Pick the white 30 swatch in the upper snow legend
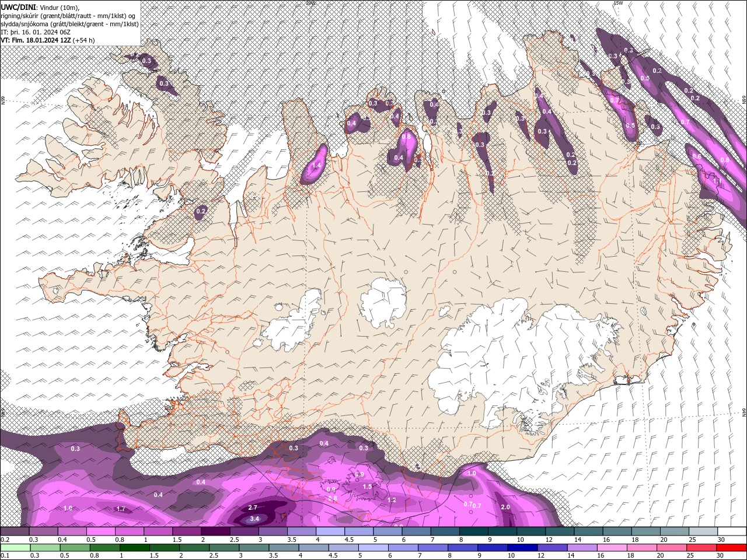The height and width of the screenshot is (560, 747). click(x=732, y=531)
